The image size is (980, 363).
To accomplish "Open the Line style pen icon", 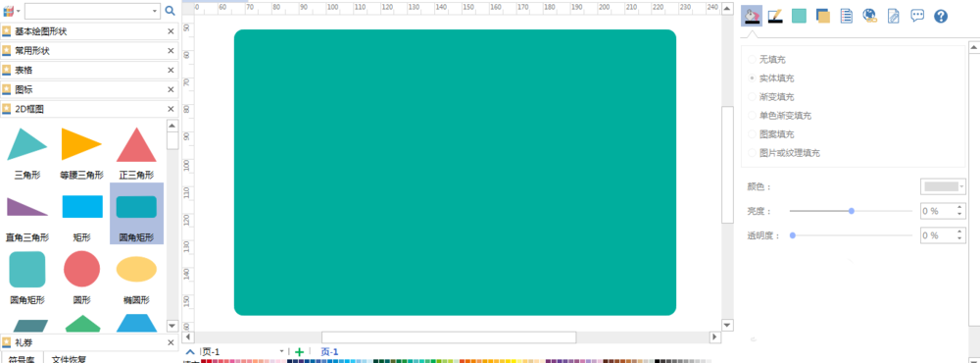I will 775,16.
